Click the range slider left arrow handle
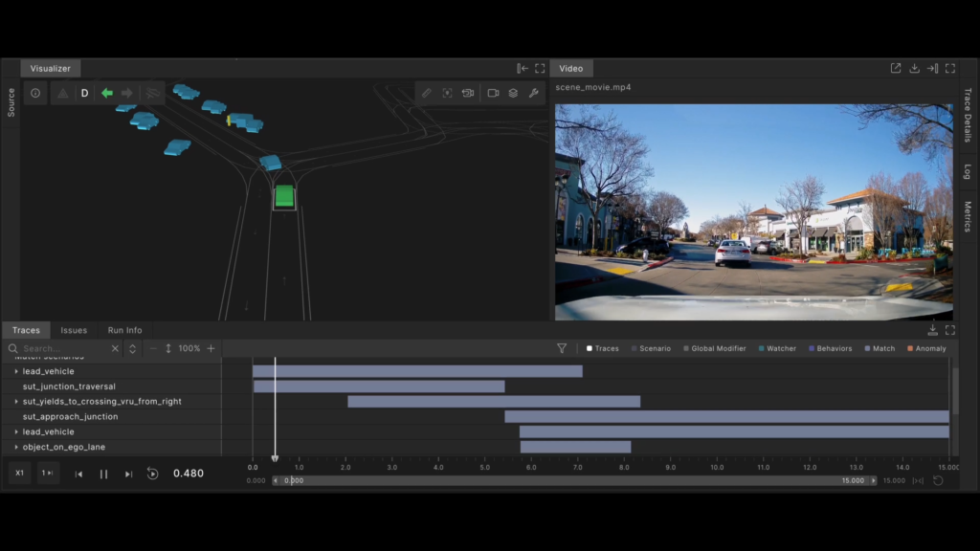The image size is (980, 551). [x=276, y=481]
